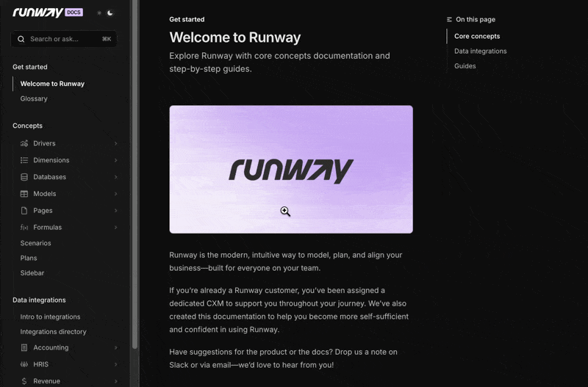588x387 pixels.
Task: Jump to Guides section
Action: 465,66
